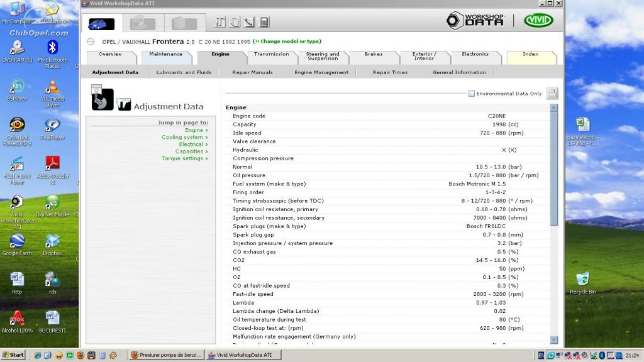This screenshot has width=644, height=362.
Task: Click the edit notes toolbar icon
Action: pyautogui.click(x=249, y=22)
